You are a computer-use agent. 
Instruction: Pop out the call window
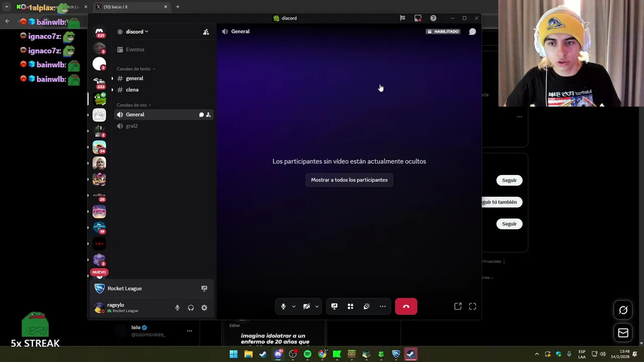(x=458, y=306)
